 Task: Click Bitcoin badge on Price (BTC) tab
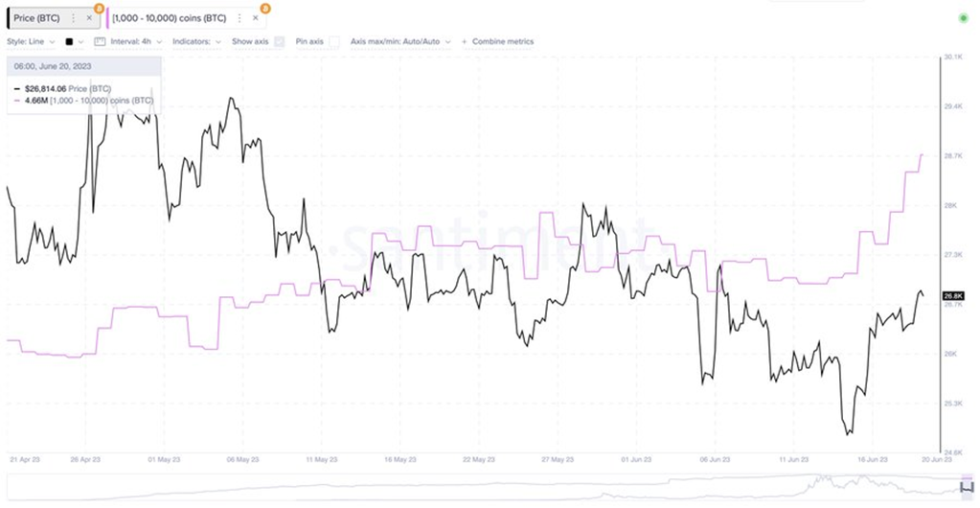click(99, 8)
